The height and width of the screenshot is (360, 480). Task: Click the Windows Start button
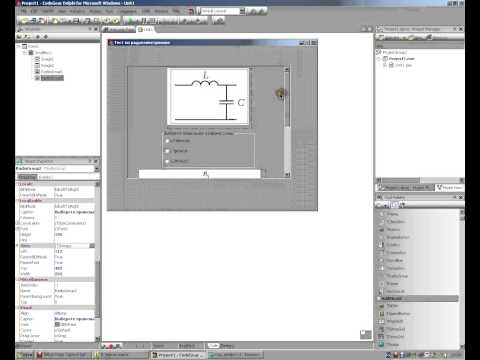(x=25, y=355)
